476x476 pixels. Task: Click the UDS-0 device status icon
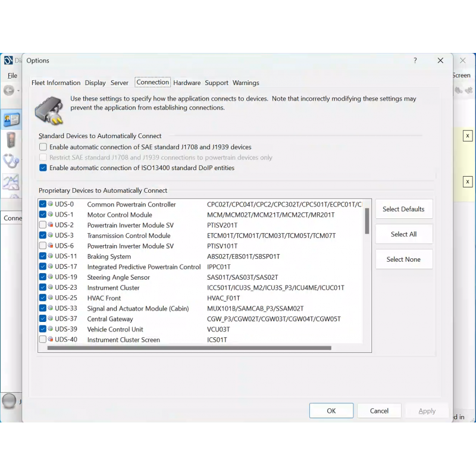[x=51, y=205]
